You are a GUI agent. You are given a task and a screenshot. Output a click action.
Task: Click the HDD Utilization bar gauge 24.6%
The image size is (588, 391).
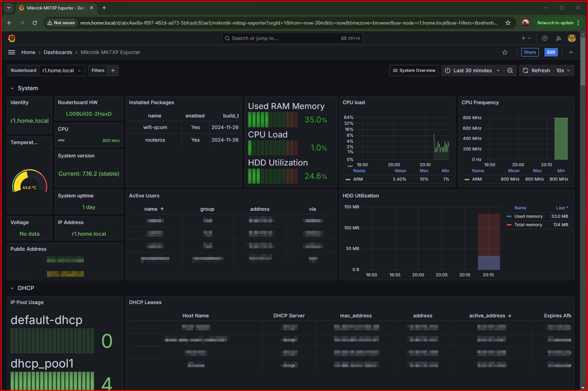tap(273, 176)
